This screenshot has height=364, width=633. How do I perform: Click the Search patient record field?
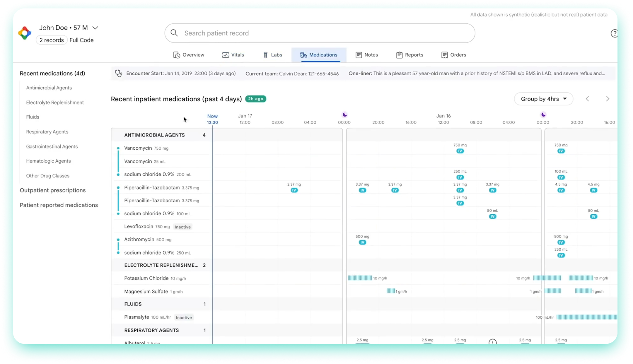319,33
